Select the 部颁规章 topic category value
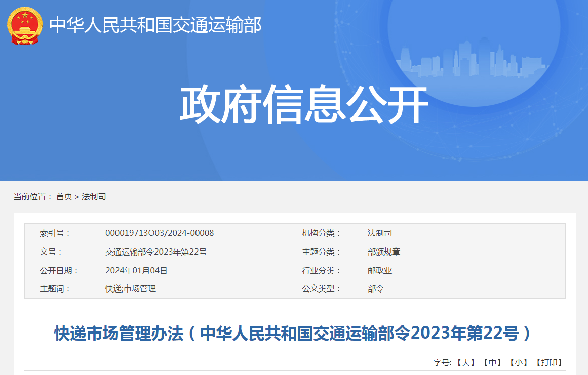This screenshot has width=588, height=375. 383,252
